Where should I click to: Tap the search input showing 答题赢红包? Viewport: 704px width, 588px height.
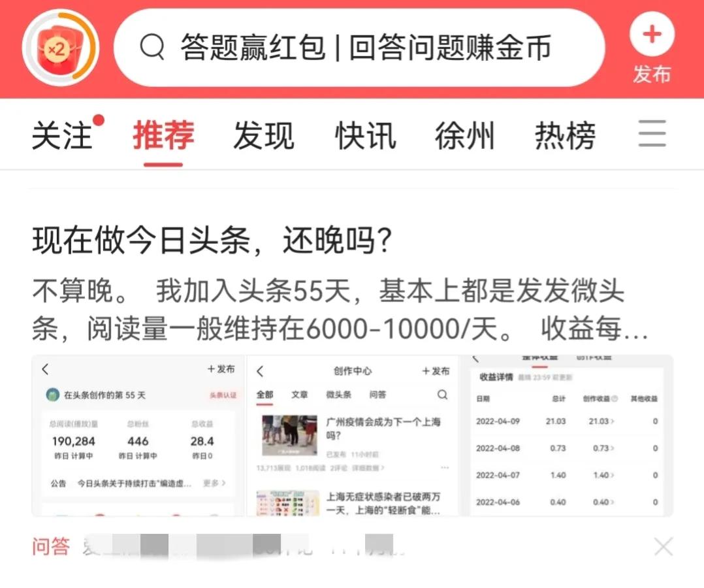pos(366,48)
